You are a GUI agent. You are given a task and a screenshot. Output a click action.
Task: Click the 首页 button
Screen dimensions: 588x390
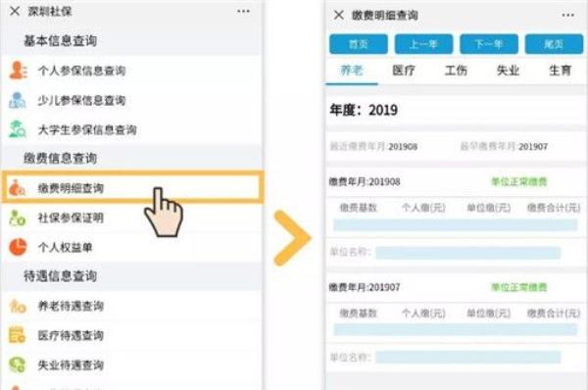coord(359,44)
